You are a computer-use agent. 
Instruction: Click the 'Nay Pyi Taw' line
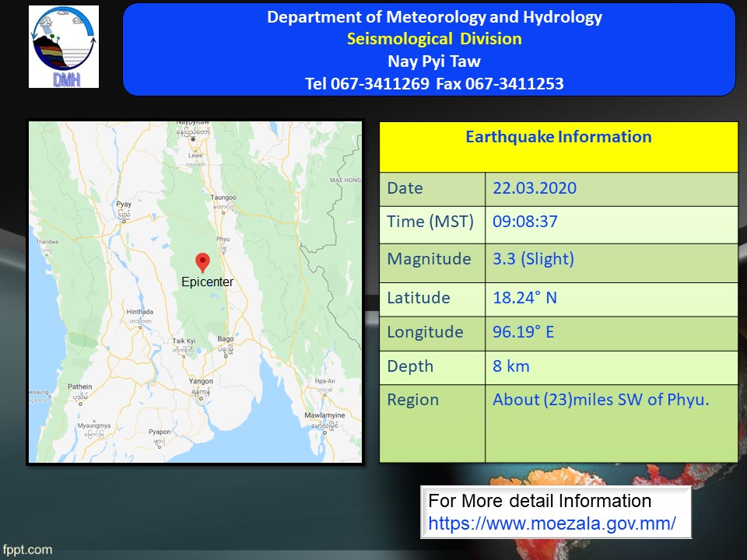point(434,61)
